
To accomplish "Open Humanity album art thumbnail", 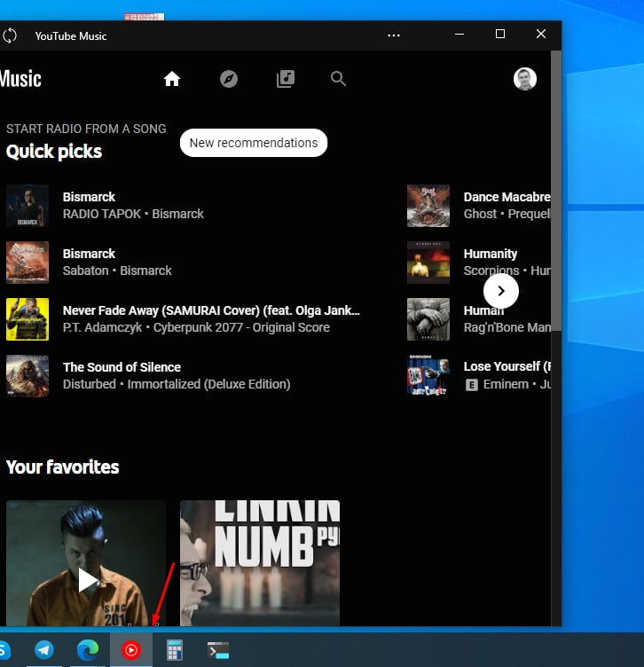I will [x=428, y=263].
